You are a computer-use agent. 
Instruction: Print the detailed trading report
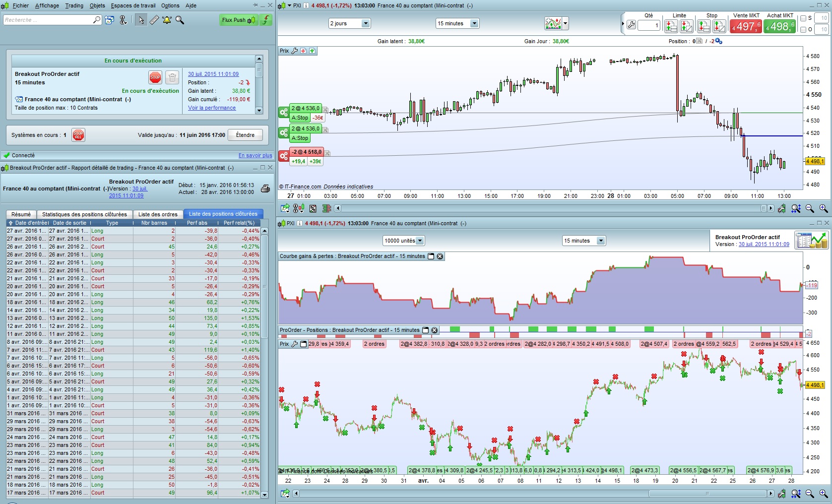pyautogui.click(x=265, y=189)
